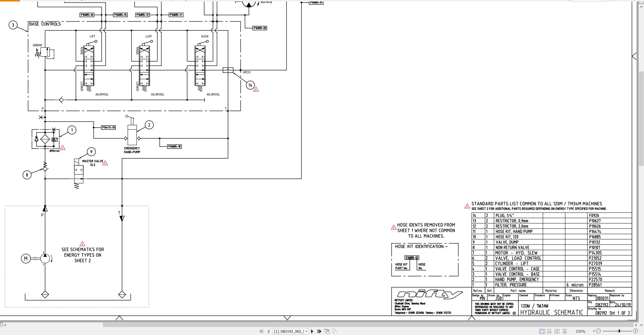Click the horizontal scrollbar left arrow
Viewport: 644px width, 335px height.
pos(5,325)
